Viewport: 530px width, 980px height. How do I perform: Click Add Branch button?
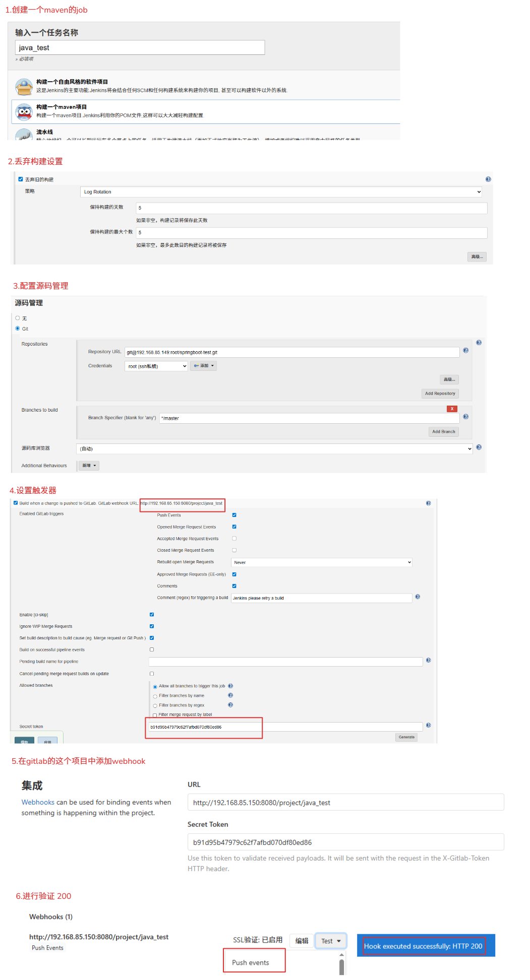pos(443,432)
